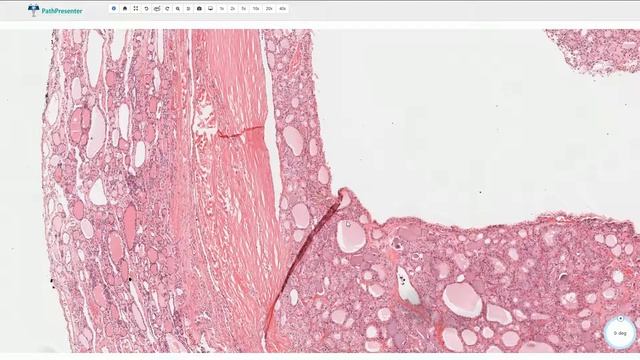Click the list/lines icon in toolbar
The width and height of the screenshot is (640, 360).
pyautogui.click(x=189, y=9)
